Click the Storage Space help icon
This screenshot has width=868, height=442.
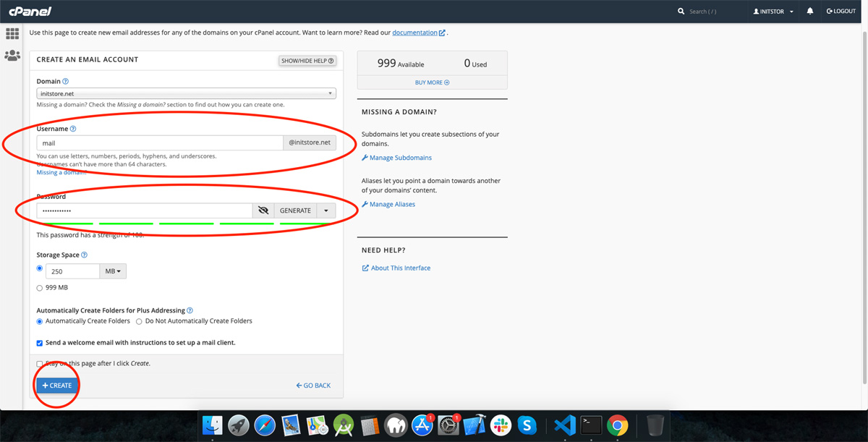pos(85,255)
